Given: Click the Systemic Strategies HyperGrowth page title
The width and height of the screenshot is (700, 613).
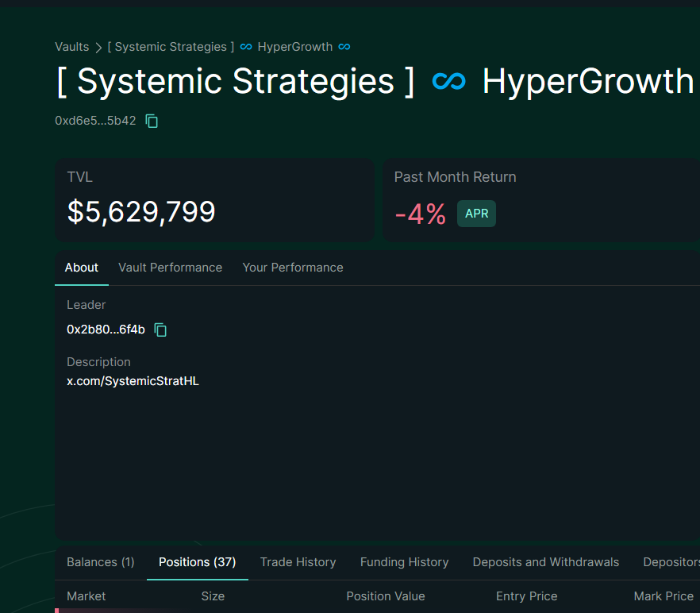Looking at the screenshot, I should [376, 81].
